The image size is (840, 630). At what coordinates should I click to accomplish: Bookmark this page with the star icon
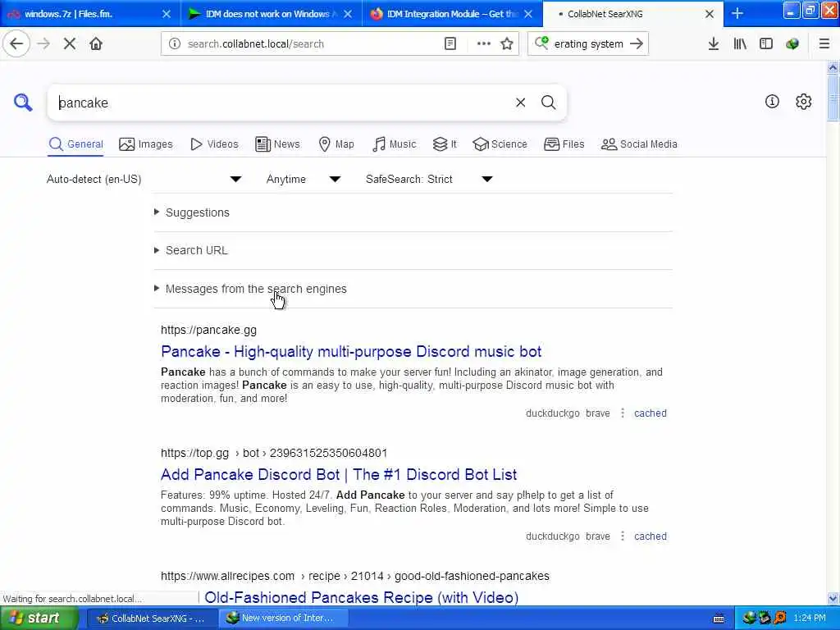click(507, 44)
